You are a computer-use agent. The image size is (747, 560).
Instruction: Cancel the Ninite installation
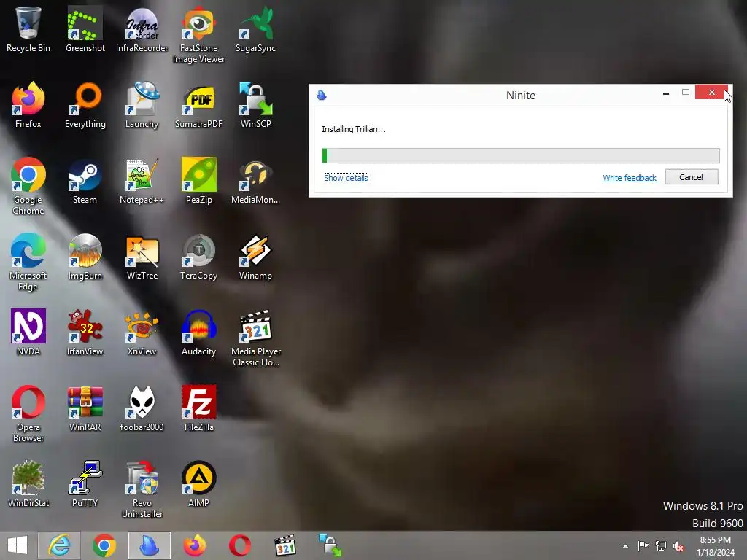692,177
